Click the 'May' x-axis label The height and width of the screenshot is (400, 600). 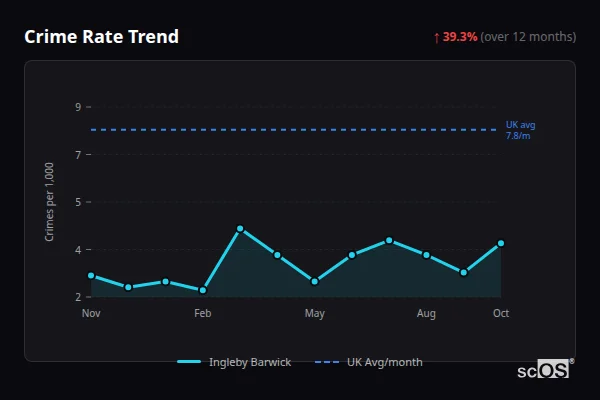pyautogui.click(x=315, y=313)
